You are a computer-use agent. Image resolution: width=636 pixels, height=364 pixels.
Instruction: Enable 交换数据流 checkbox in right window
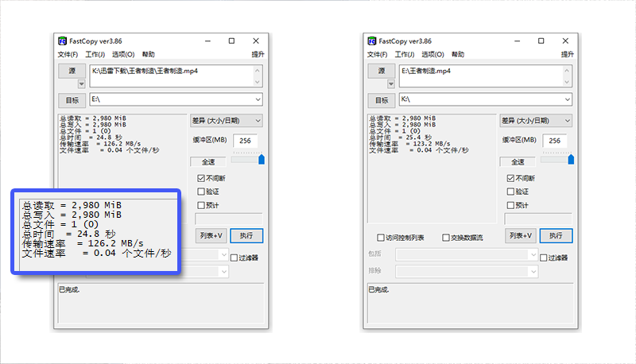[x=446, y=238]
